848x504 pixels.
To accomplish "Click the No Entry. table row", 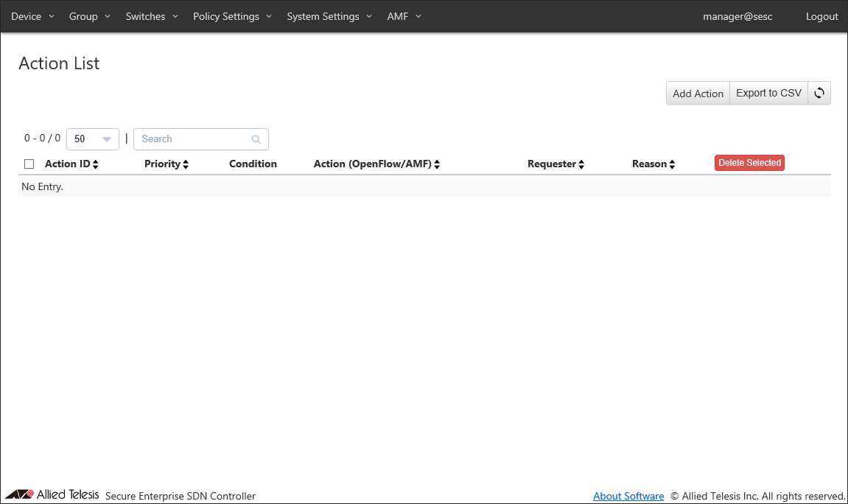I will (424, 186).
